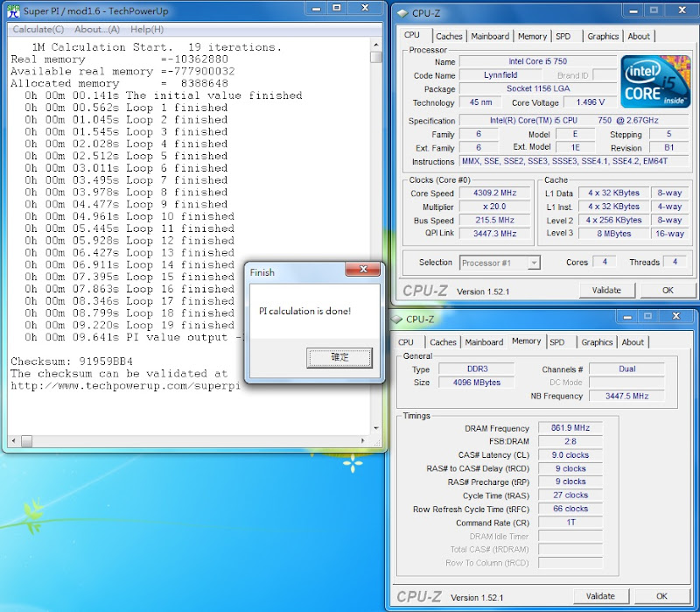
Task: Open the Calculate(C) menu in Super PI
Action: coord(38,30)
